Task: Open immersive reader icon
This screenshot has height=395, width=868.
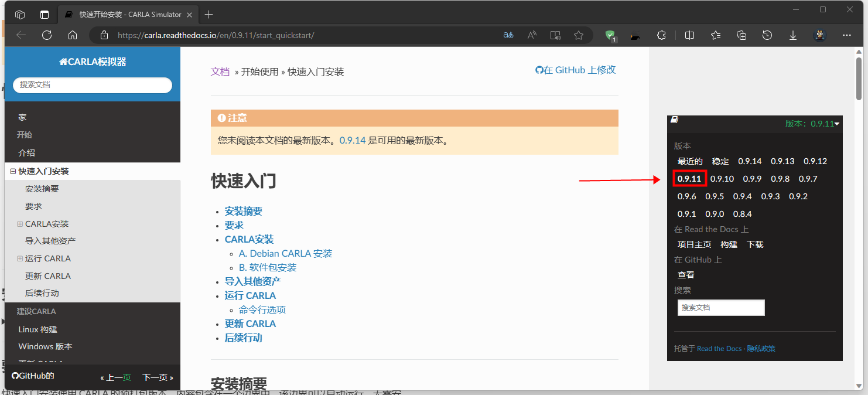Action: coord(555,35)
